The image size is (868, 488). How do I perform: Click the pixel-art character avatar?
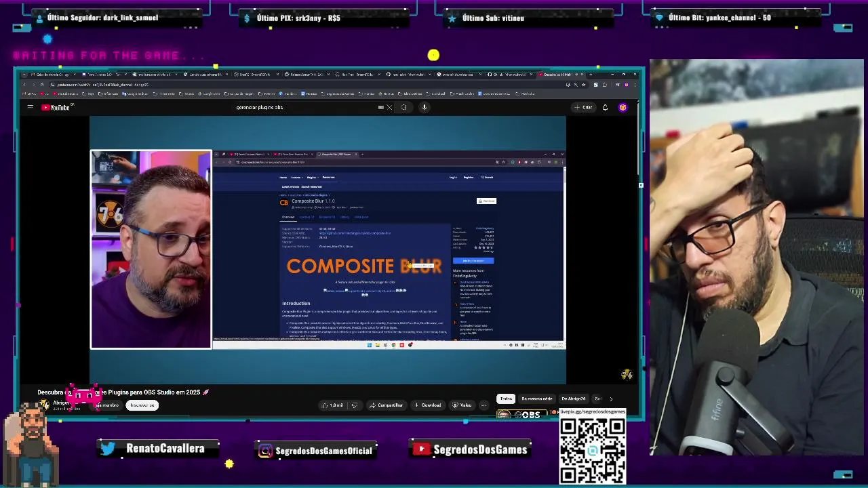31,444
